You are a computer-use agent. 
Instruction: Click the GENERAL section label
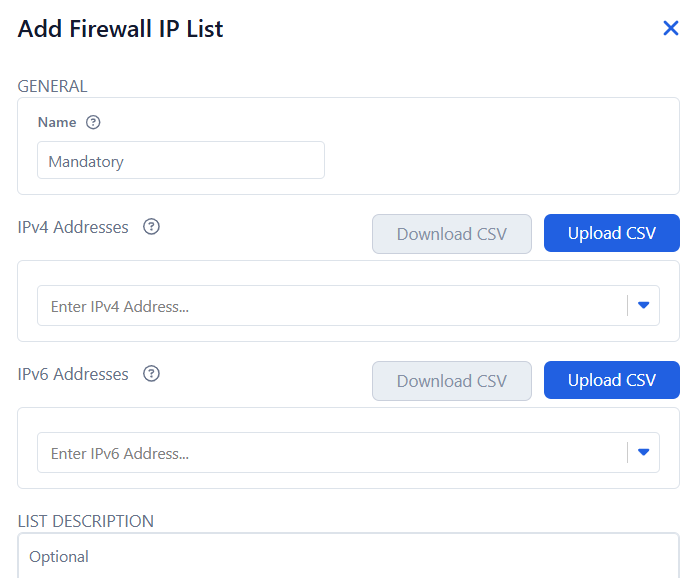[52, 86]
